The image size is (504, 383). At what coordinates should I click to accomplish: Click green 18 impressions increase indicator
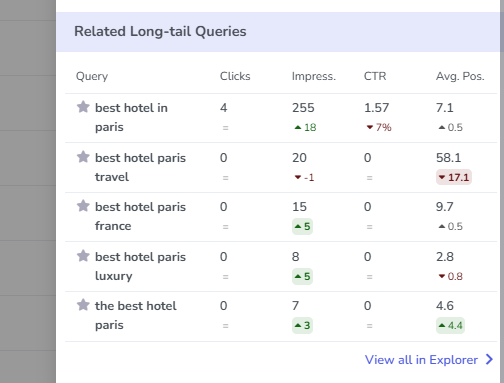point(305,127)
